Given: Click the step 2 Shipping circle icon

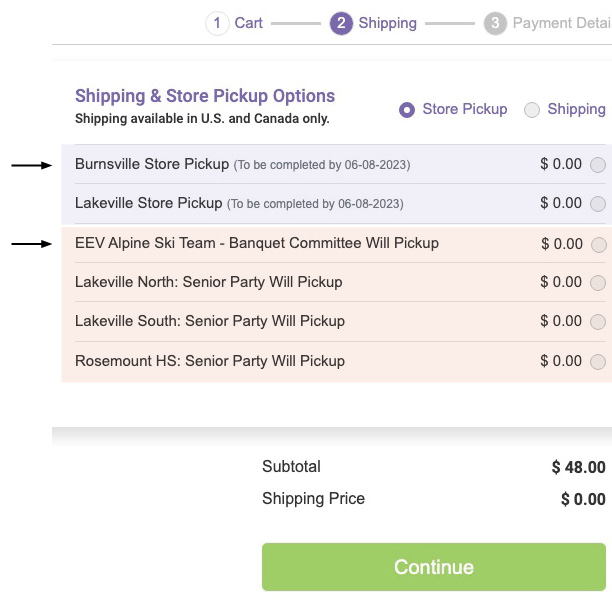Looking at the screenshot, I should pyautogui.click(x=341, y=23).
